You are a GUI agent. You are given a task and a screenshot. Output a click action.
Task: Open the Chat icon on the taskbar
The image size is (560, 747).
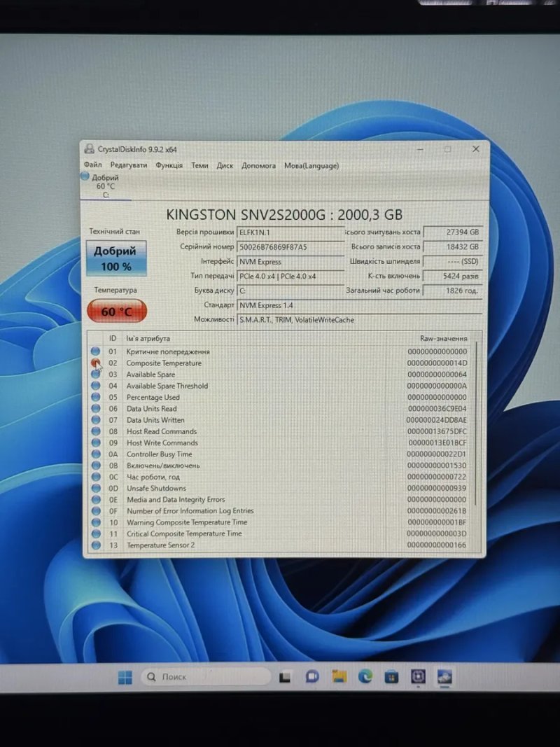click(312, 676)
